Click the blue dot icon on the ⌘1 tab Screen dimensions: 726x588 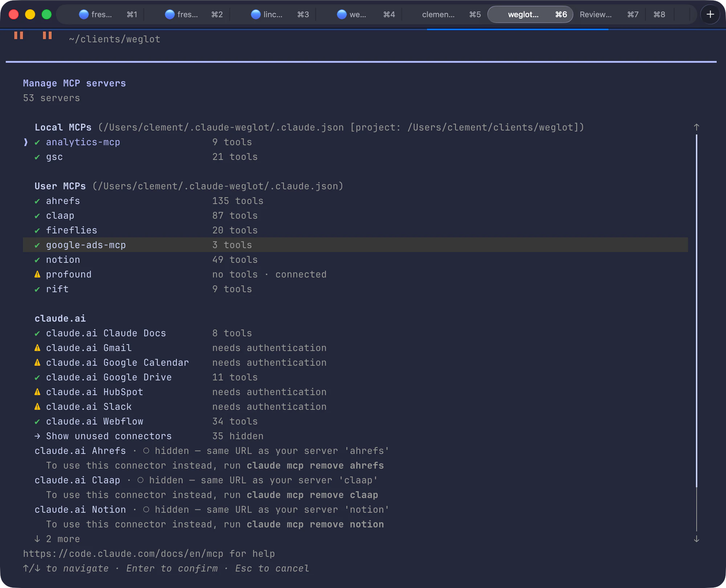(84, 15)
